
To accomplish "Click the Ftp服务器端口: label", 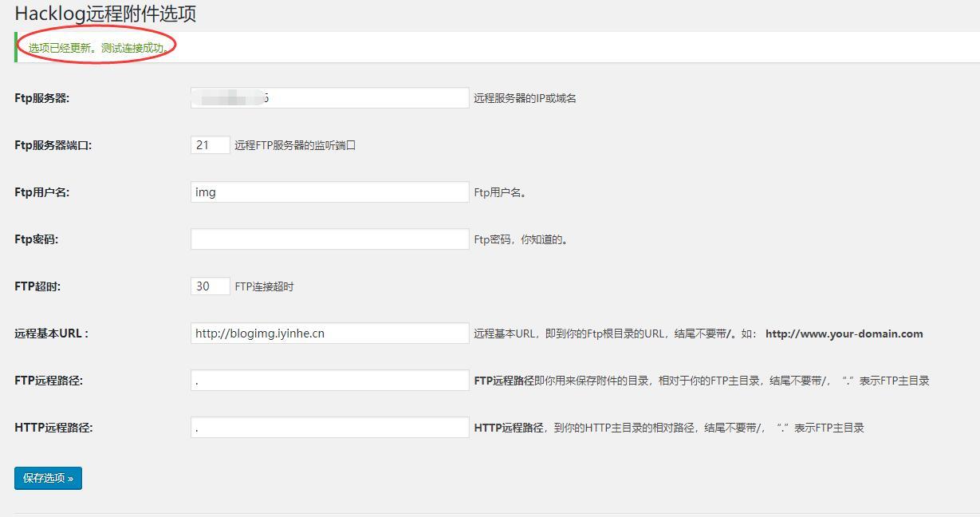I will [x=53, y=145].
